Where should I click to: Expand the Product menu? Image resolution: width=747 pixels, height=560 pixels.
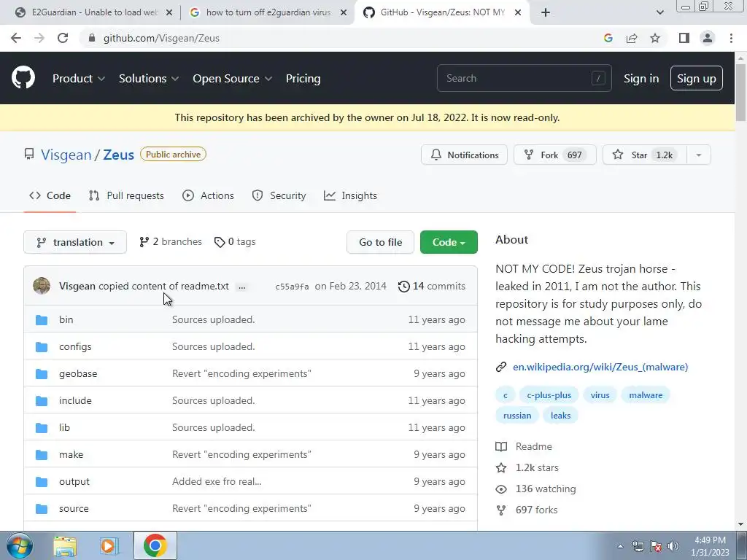79,79
